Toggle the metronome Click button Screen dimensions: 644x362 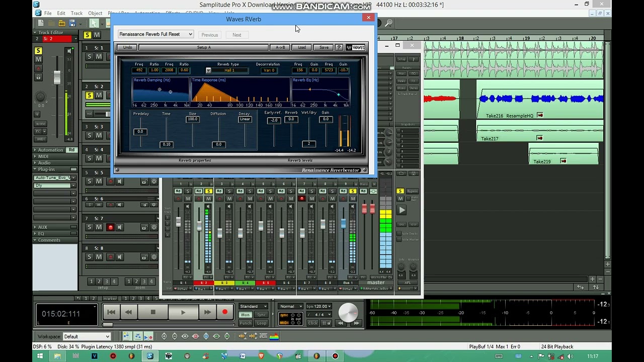[x=312, y=323]
